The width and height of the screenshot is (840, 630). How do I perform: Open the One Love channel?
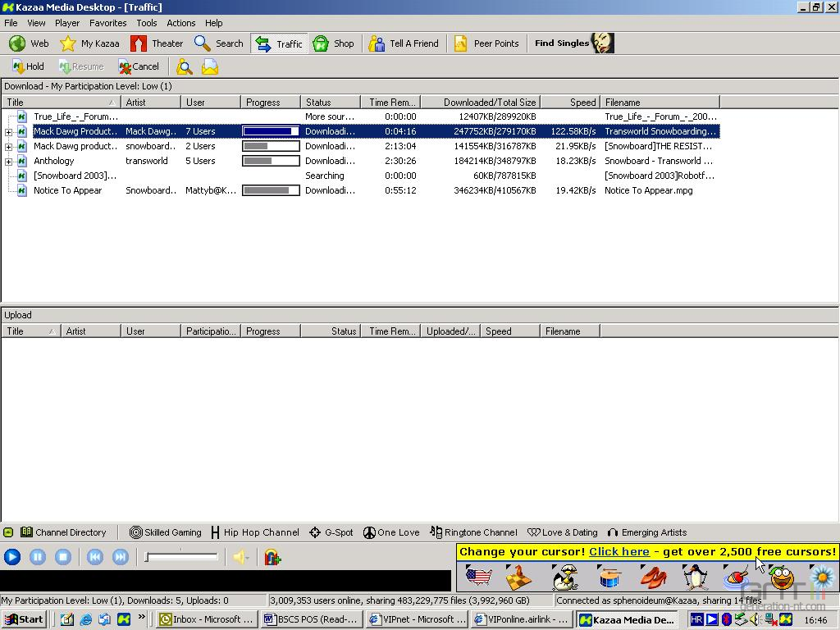391,532
